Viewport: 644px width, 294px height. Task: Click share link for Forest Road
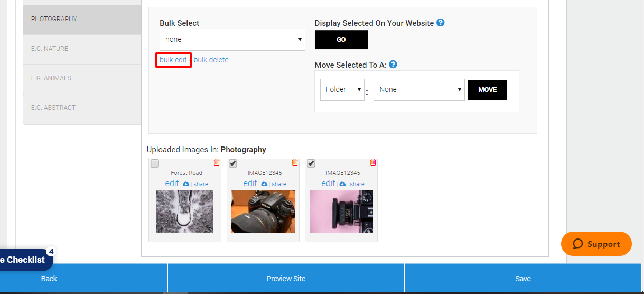click(x=201, y=184)
